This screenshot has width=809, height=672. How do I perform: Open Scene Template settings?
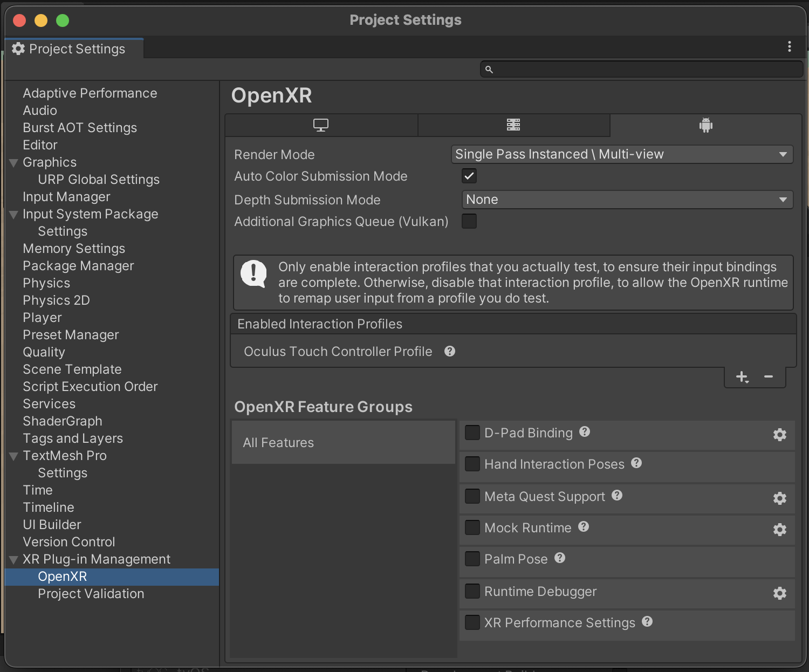[x=72, y=369]
